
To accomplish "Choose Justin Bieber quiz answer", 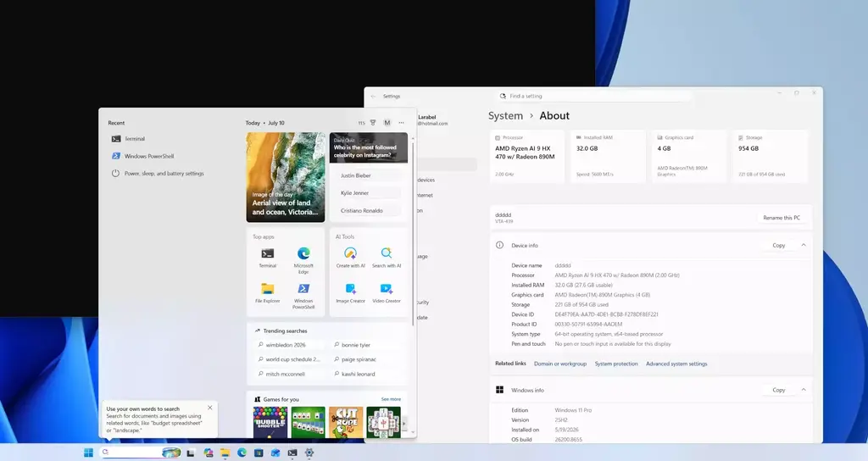I will coord(368,175).
